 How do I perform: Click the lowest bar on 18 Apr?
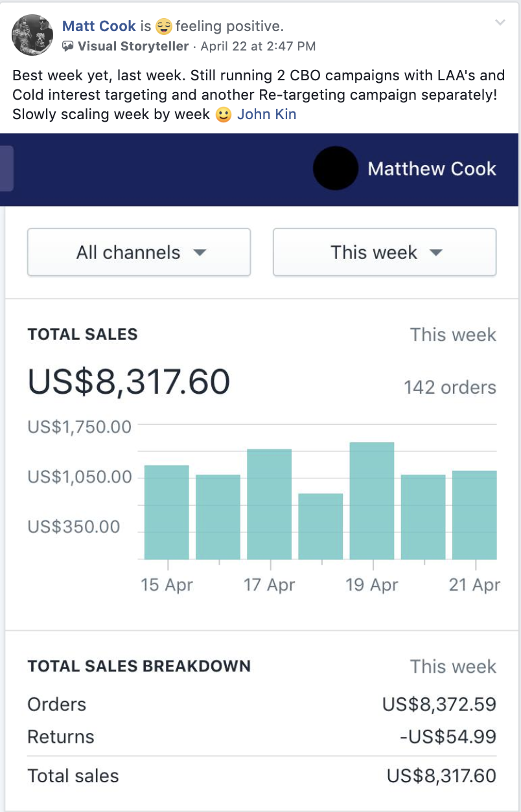click(320, 526)
